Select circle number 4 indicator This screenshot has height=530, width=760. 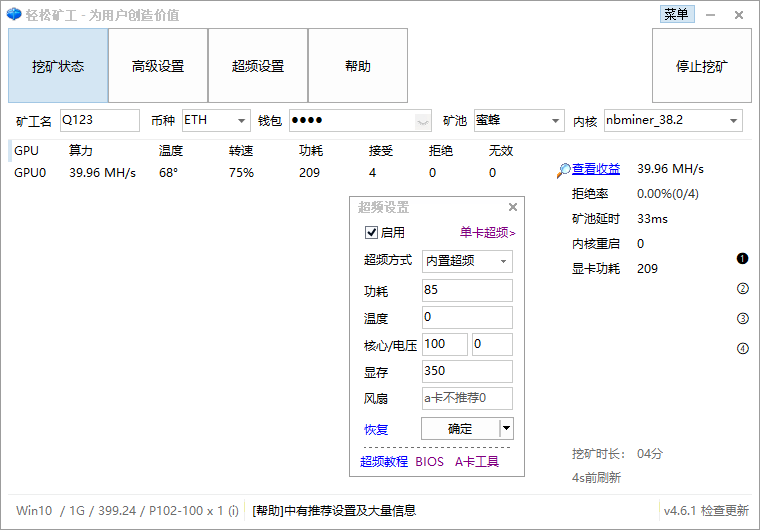pos(742,349)
